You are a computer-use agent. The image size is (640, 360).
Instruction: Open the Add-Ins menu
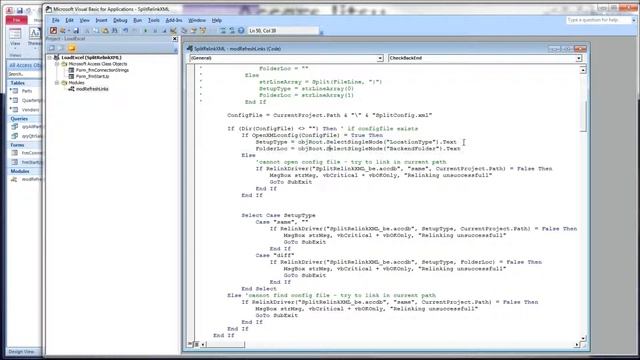coord(174,20)
